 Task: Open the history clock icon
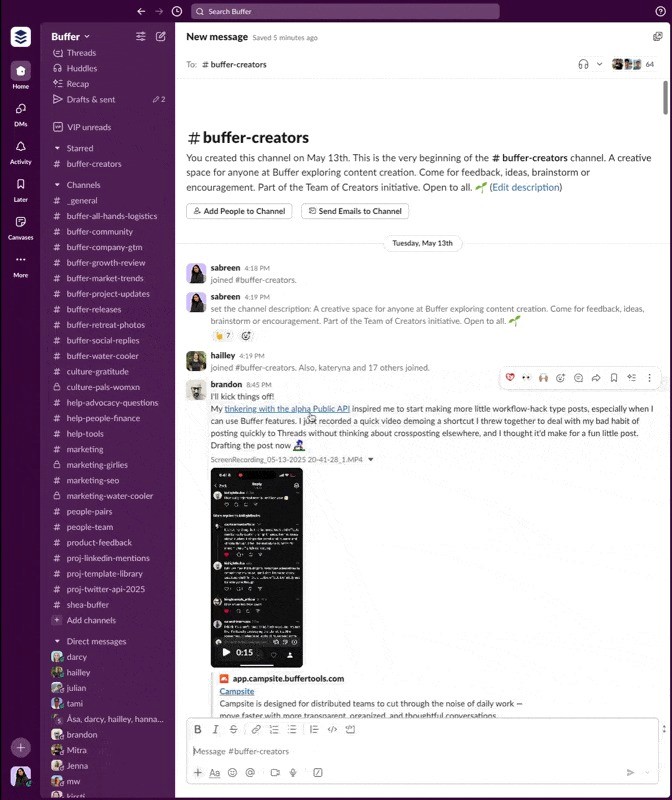click(177, 11)
